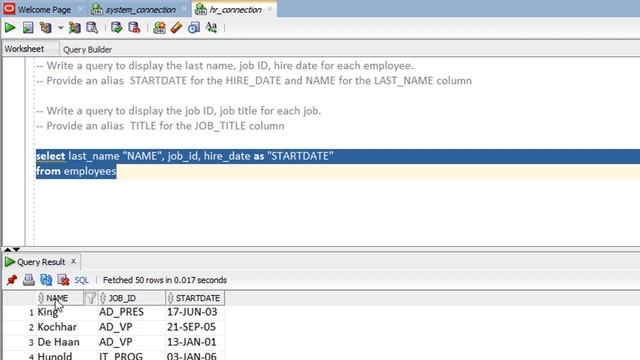This screenshot has width=640, height=360.
Task: Select the hr_connection tab
Action: pyautogui.click(x=235, y=9)
